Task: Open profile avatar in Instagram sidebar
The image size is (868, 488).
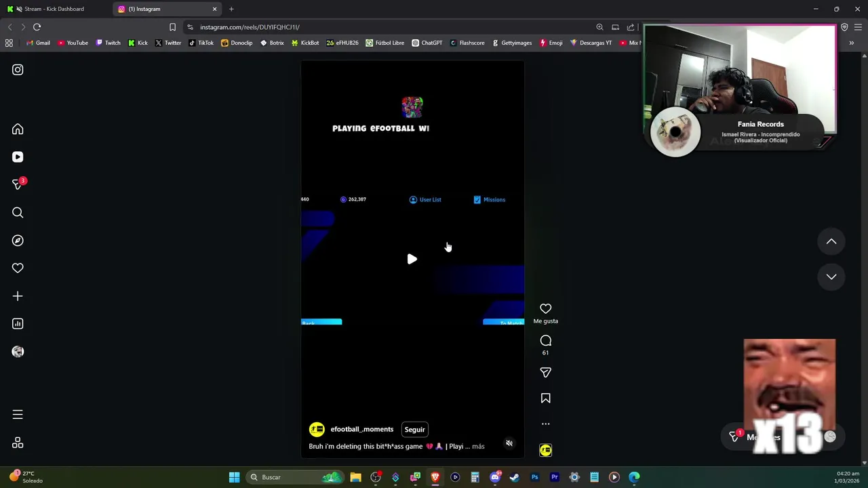Action: click(x=18, y=352)
